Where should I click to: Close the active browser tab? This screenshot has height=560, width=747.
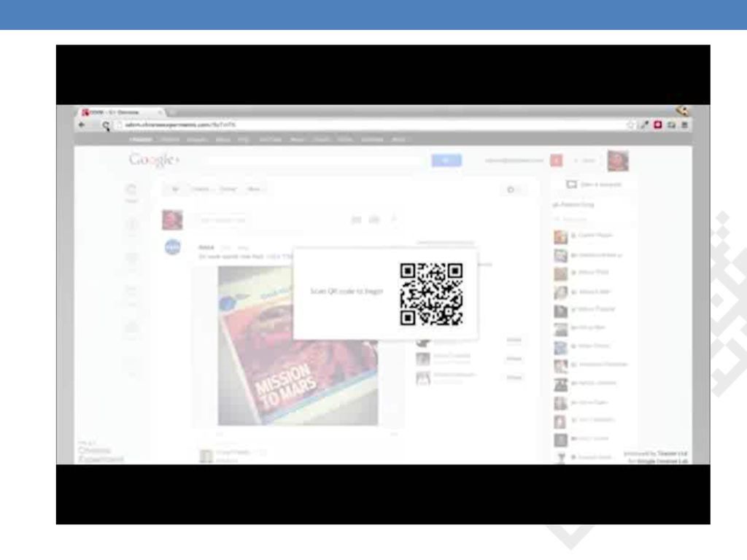[x=160, y=112]
